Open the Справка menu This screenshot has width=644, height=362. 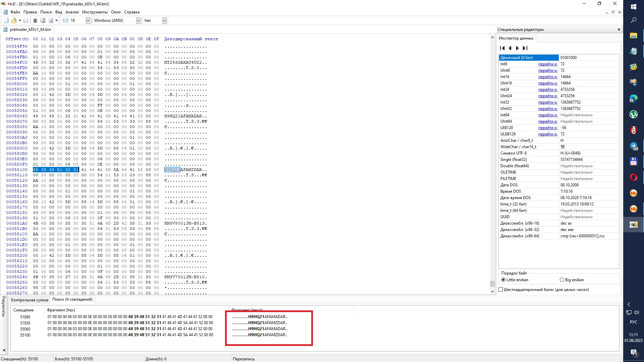(132, 12)
